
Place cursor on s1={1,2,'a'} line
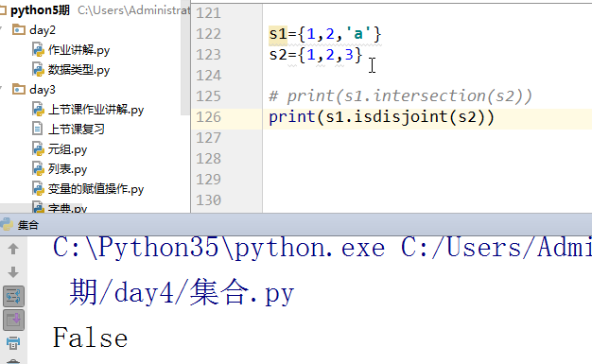tap(325, 34)
